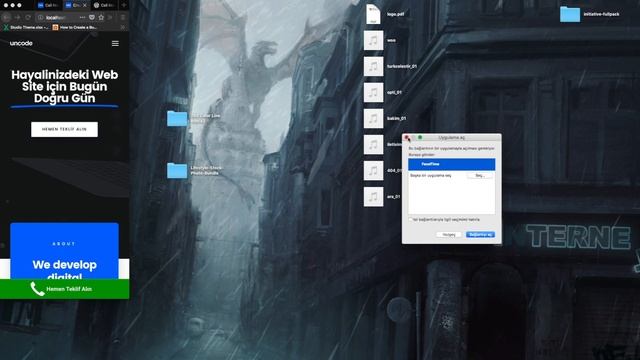Screen dimensions: 640x360
Task: Switch to the first browser tab
Action: click(x=48, y=5)
